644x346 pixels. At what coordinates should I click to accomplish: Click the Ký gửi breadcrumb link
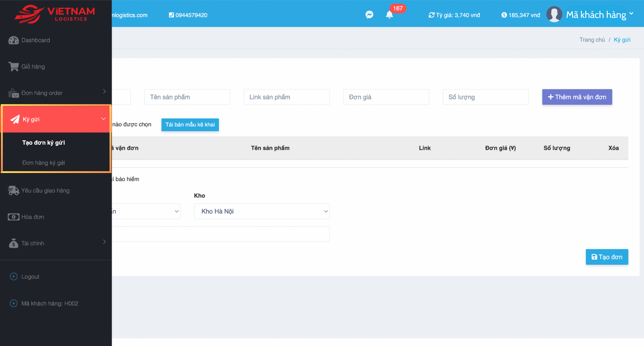pyautogui.click(x=622, y=40)
